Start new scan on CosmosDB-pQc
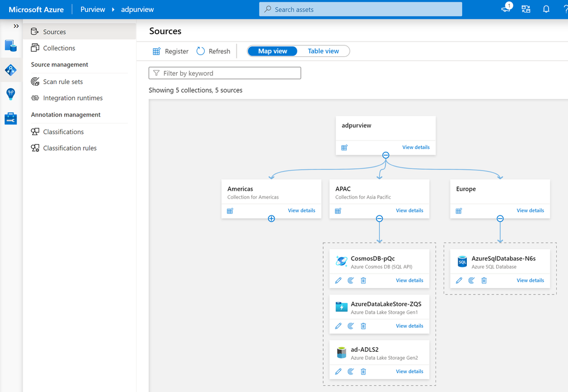This screenshot has width=568, height=392. (351, 281)
